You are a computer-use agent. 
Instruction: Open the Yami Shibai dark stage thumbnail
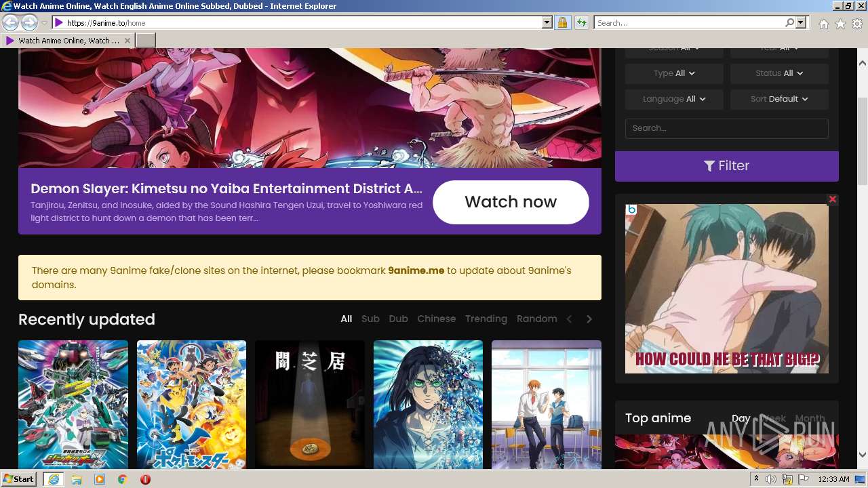(310, 405)
